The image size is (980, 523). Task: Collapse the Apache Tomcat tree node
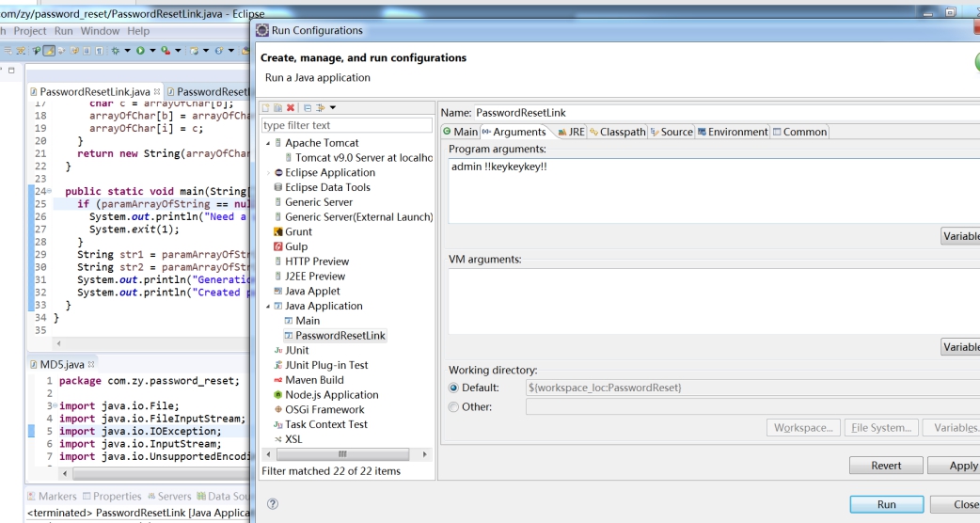(268, 143)
